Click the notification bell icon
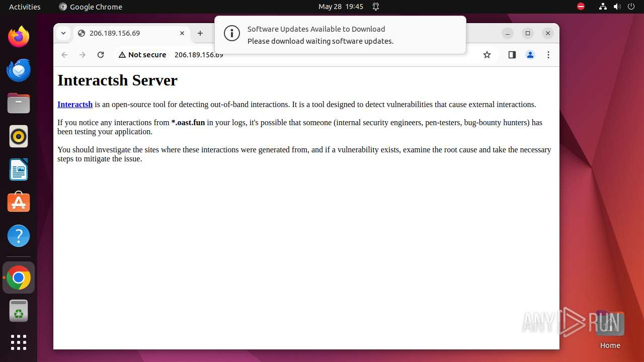 376,7
